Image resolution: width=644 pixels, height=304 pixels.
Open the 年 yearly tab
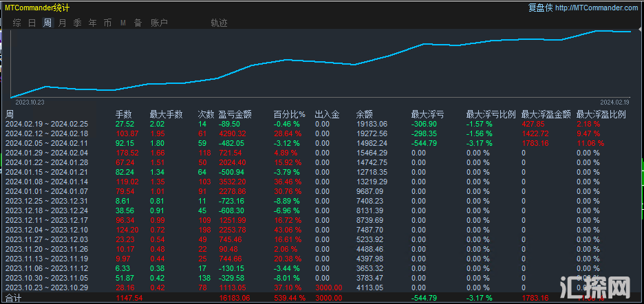coord(92,23)
